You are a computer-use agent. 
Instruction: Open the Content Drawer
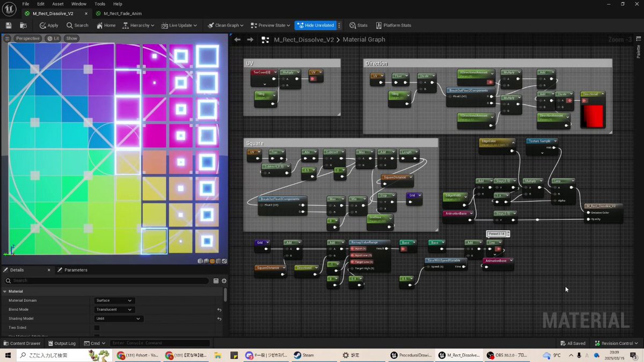22,343
